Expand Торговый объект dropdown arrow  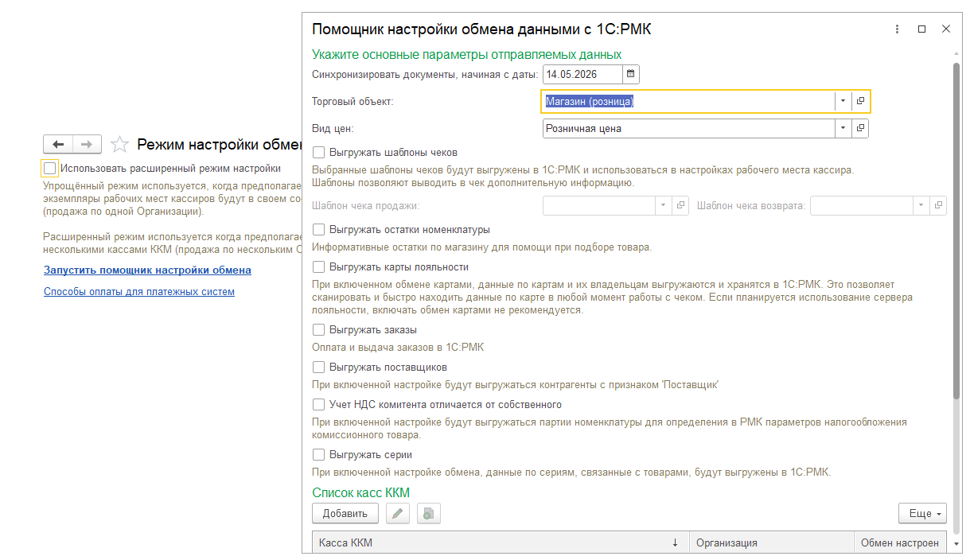coord(843,102)
